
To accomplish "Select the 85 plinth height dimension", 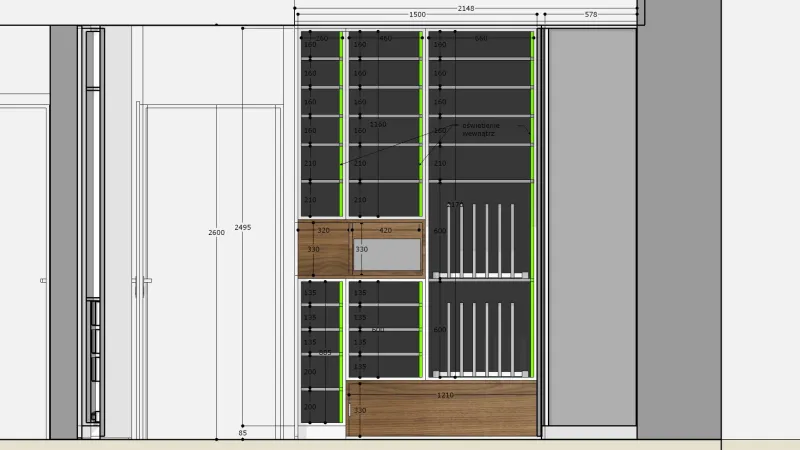I will [x=242, y=433].
